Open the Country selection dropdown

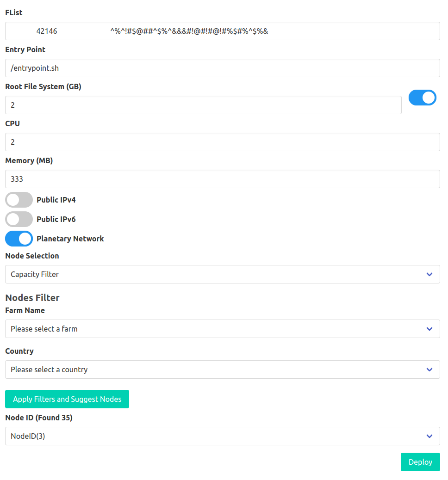point(222,369)
